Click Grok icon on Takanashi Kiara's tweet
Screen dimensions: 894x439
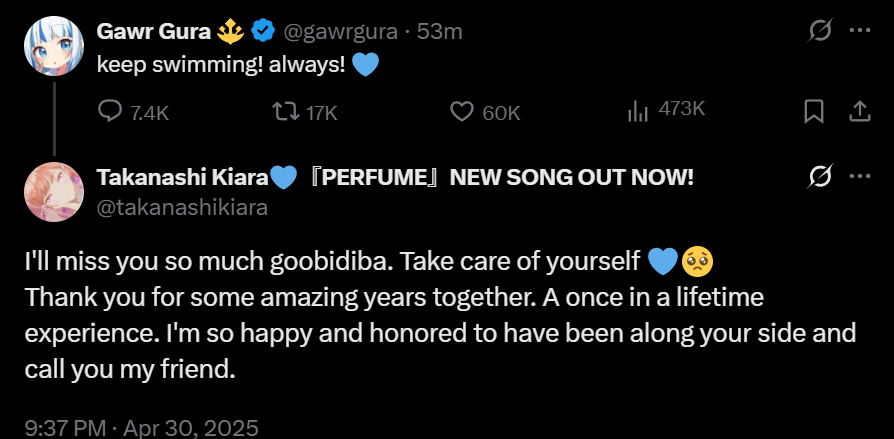pyautogui.click(x=820, y=177)
